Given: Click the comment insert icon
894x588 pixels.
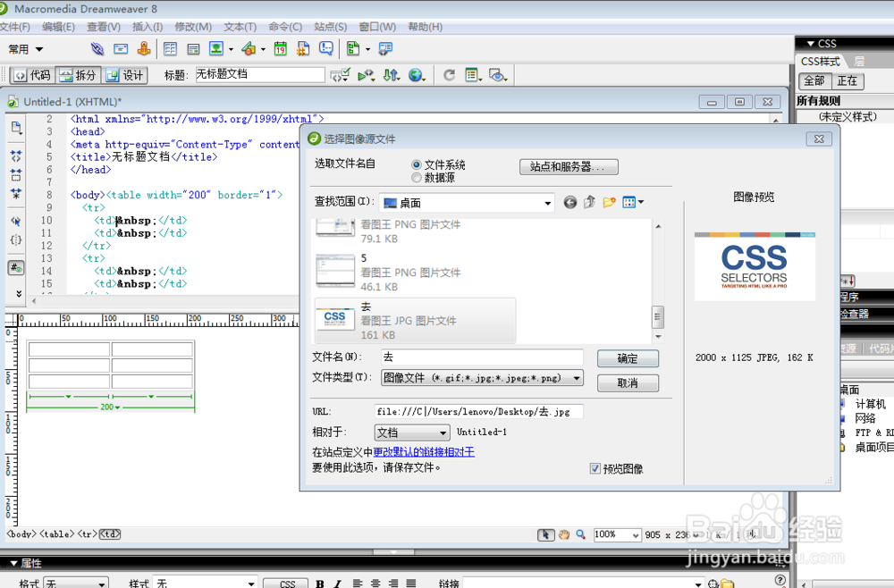Looking at the screenshot, I should (x=328, y=48).
